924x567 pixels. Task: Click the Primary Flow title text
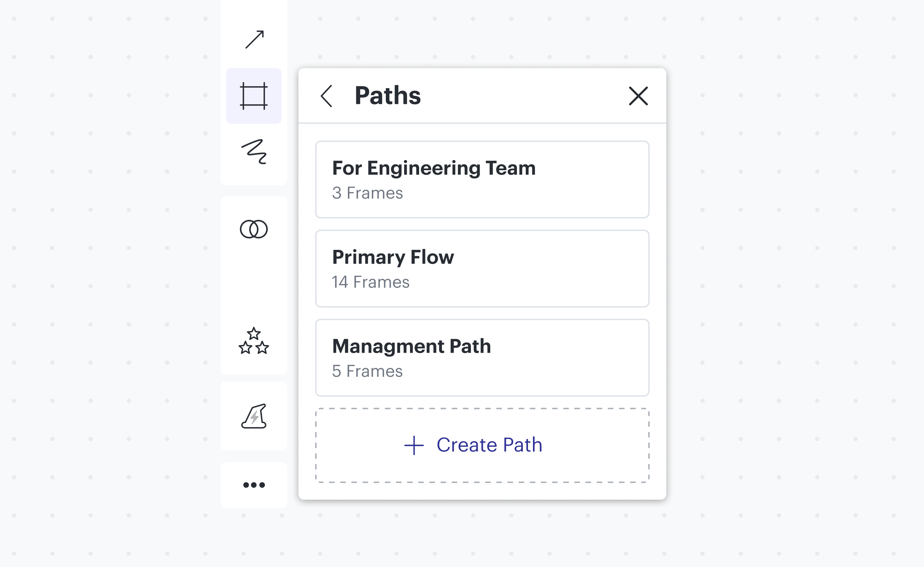click(393, 257)
